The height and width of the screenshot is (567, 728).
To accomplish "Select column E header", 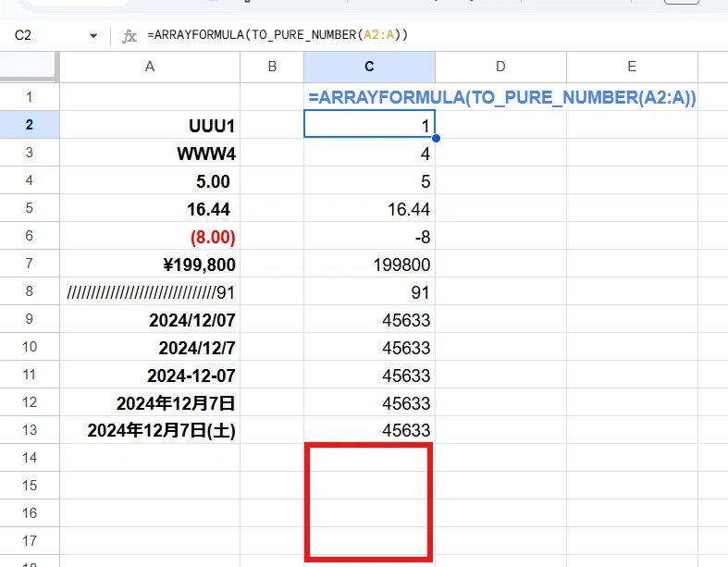I will [632, 67].
